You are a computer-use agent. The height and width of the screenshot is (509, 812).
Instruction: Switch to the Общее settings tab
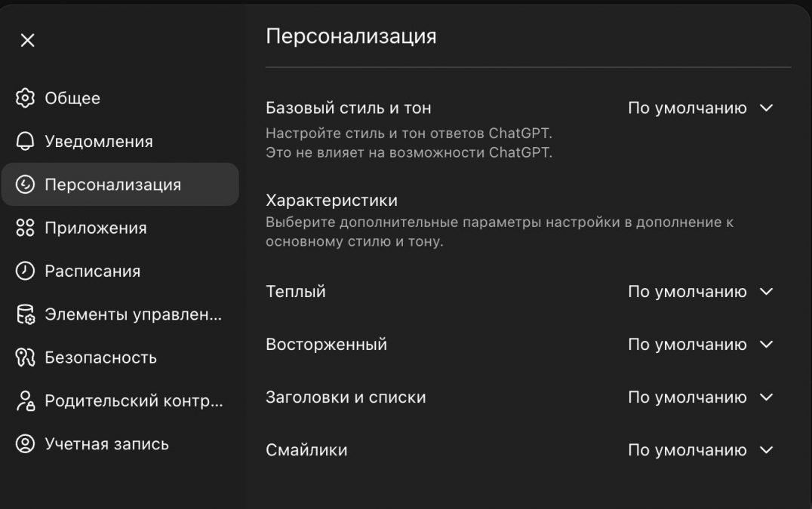tap(72, 98)
